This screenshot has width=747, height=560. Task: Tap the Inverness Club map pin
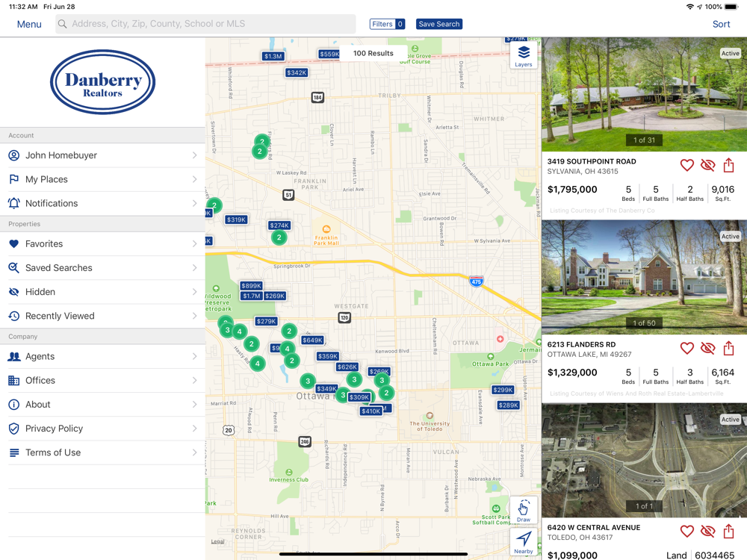tap(288, 472)
